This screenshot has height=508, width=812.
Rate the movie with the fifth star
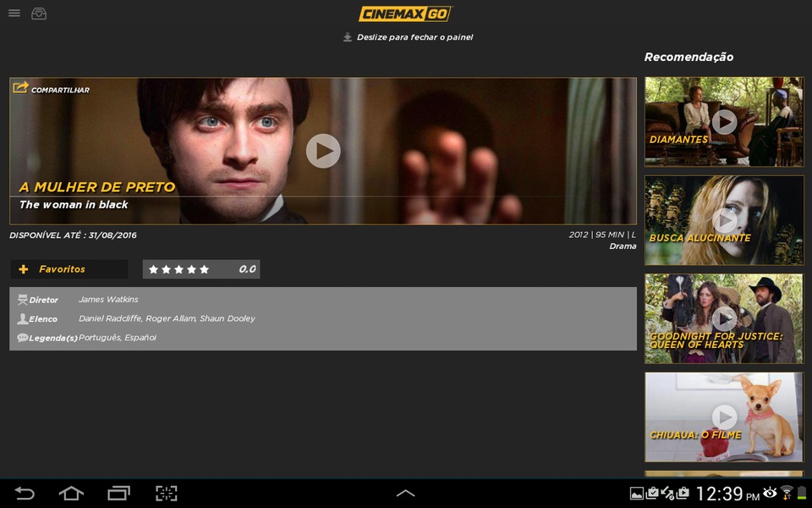pos(204,269)
